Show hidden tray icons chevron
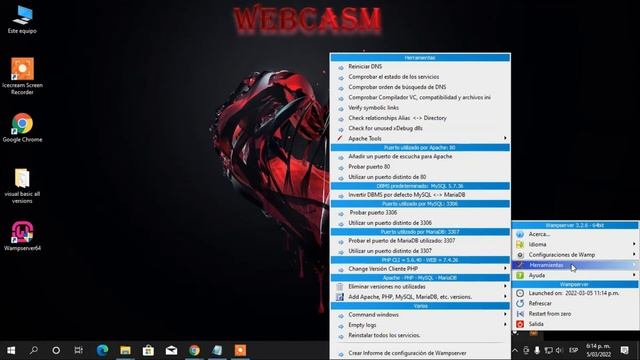This screenshot has width=640, height=360. click(x=515, y=350)
